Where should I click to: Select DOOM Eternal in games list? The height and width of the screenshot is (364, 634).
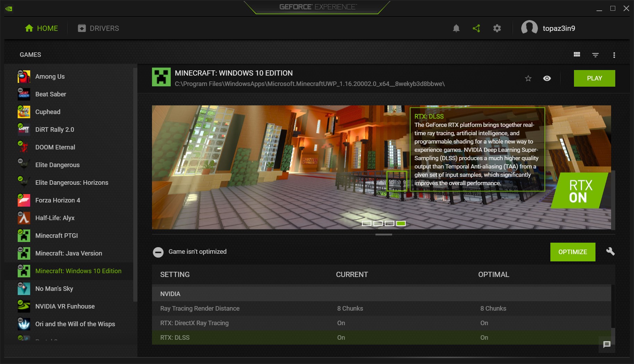pos(55,147)
